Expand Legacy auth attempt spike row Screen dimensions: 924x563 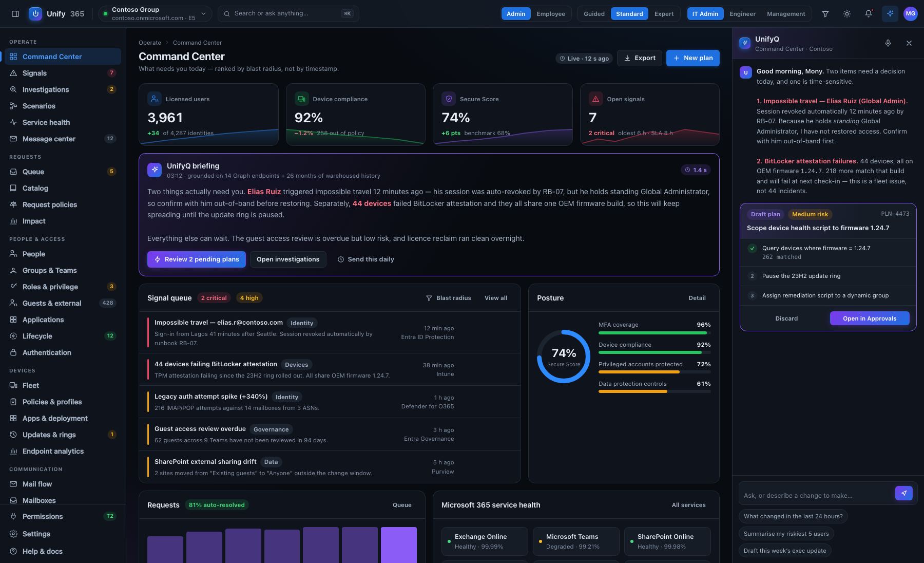point(330,402)
